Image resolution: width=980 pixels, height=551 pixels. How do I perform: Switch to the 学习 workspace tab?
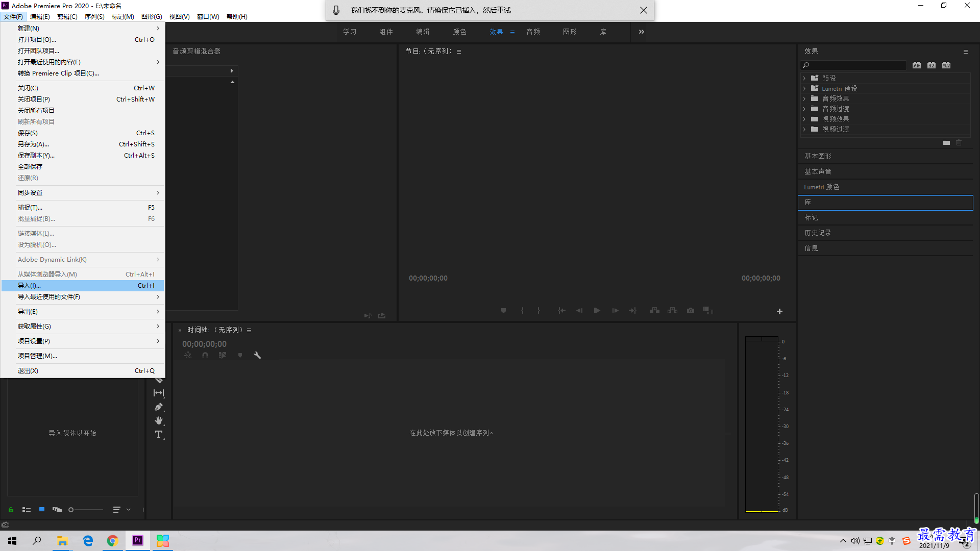pos(350,32)
